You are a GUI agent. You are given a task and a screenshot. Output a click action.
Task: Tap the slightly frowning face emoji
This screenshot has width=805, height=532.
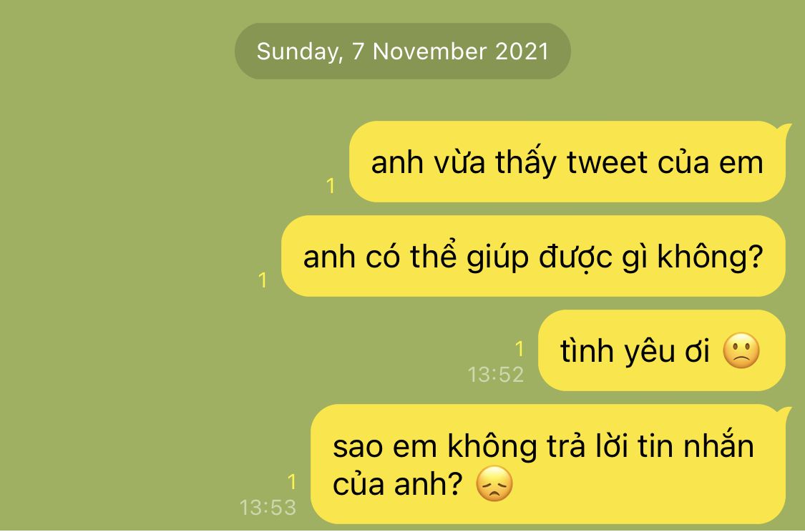click(x=741, y=351)
